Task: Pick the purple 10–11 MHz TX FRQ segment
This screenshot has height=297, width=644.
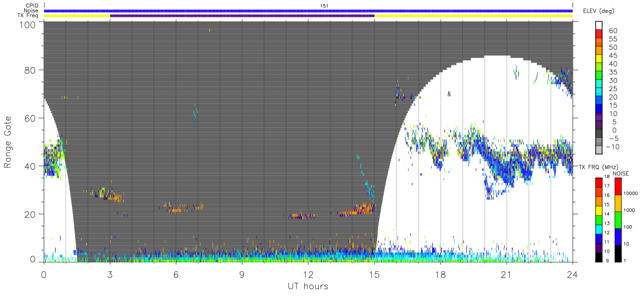Action: (598, 248)
